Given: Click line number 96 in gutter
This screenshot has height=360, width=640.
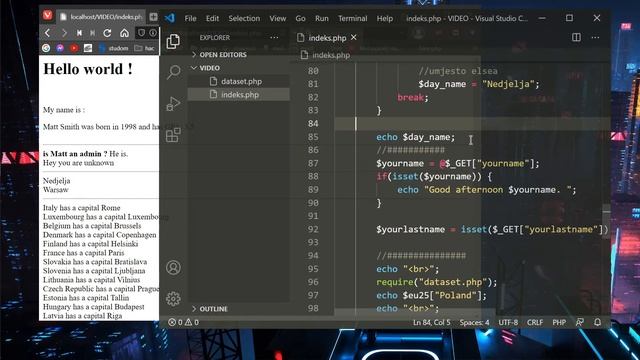Looking at the screenshot, I should coord(313,282).
